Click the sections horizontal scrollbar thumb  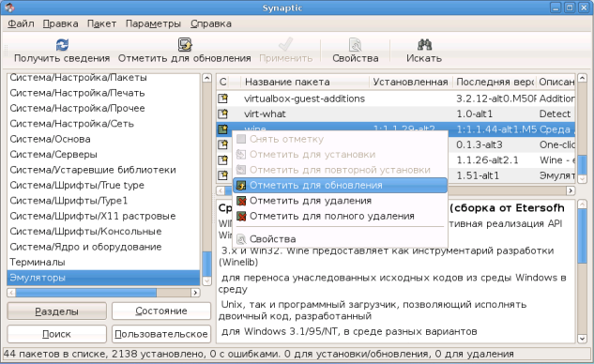[86, 293]
